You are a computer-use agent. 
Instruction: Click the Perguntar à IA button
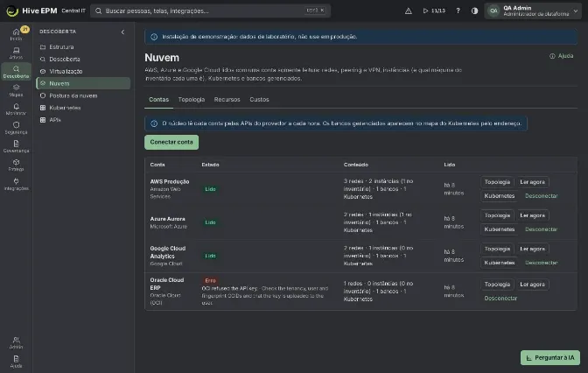click(550, 357)
